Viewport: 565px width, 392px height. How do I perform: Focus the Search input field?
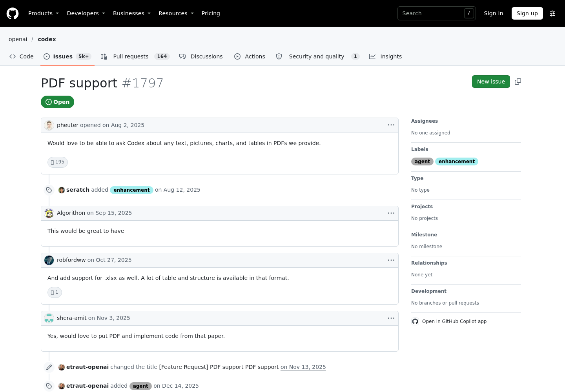pos(437,13)
